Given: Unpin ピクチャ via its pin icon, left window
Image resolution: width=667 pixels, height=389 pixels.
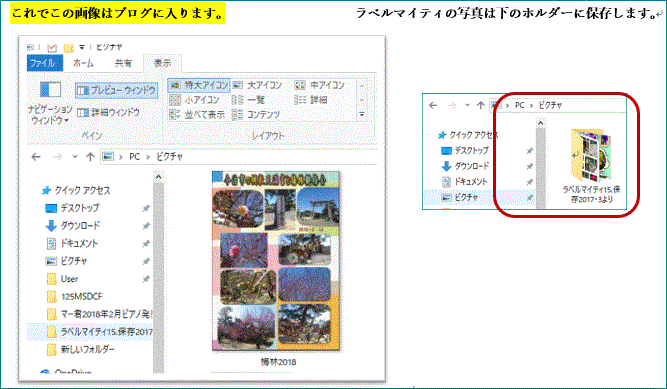Looking at the screenshot, I should [146, 261].
